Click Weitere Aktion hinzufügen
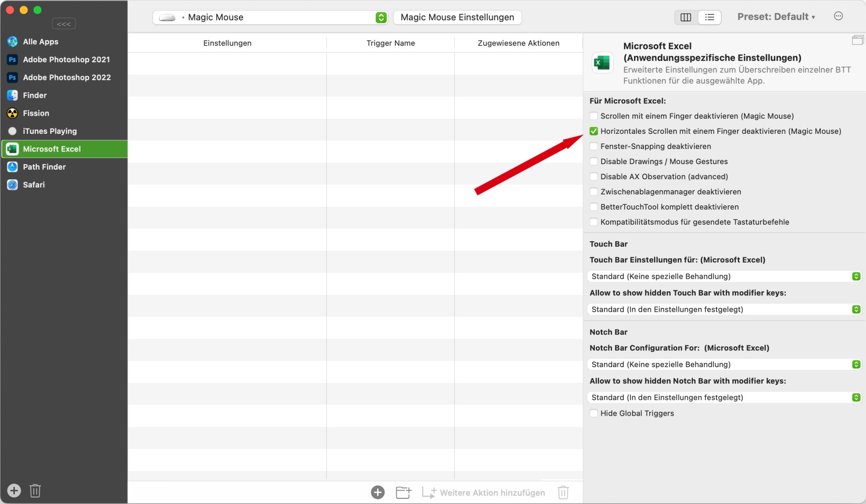The width and height of the screenshot is (866, 504). pos(492,493)
